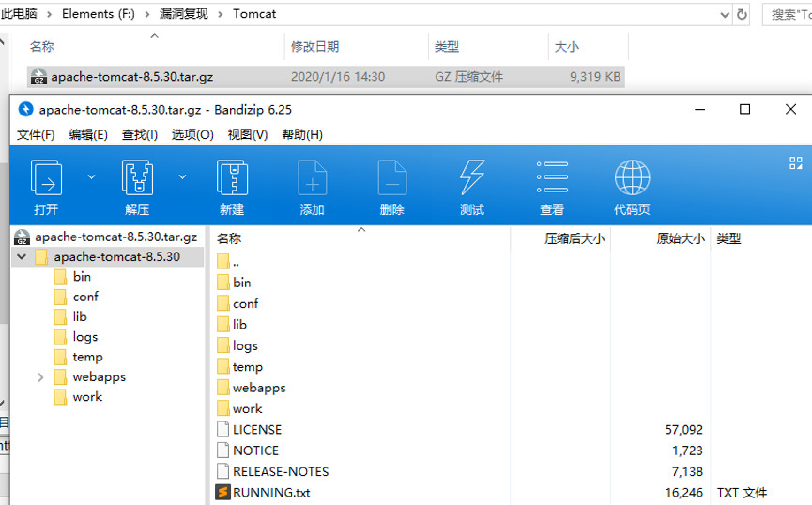Click the 57,092 size value of LICENSE
This screenshot has width=812, height=505.
pos(684,429)
